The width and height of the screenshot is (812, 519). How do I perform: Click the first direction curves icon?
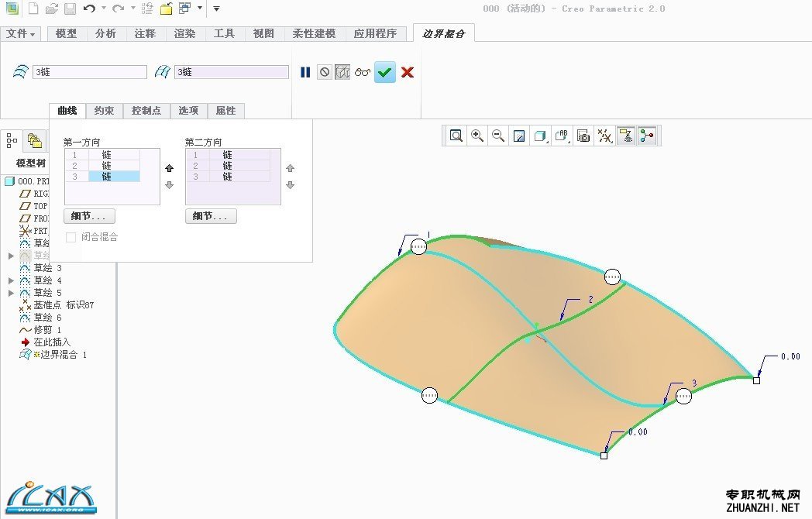click(21, 71)
